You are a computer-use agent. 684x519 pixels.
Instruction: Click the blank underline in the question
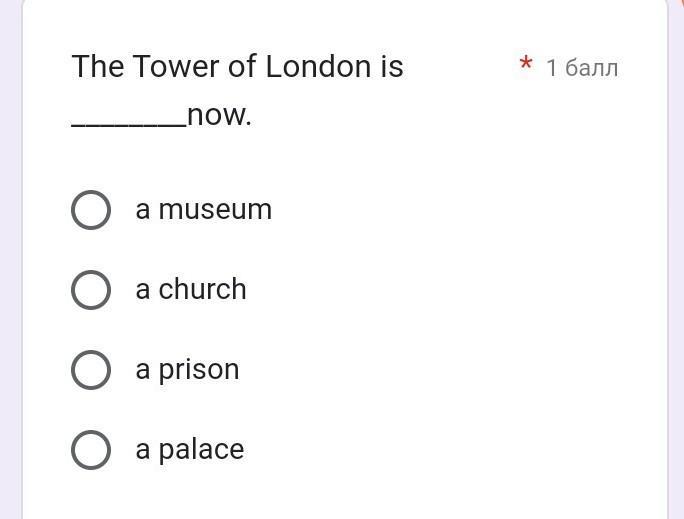pyautogui.click(x=128, y=124)
